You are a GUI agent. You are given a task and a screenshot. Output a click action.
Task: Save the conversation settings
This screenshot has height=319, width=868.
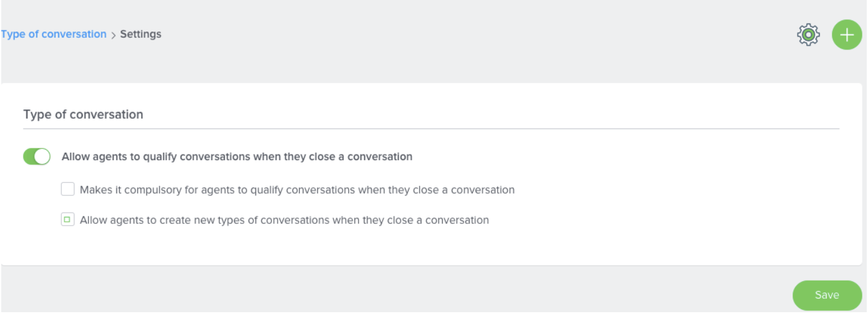827,295
